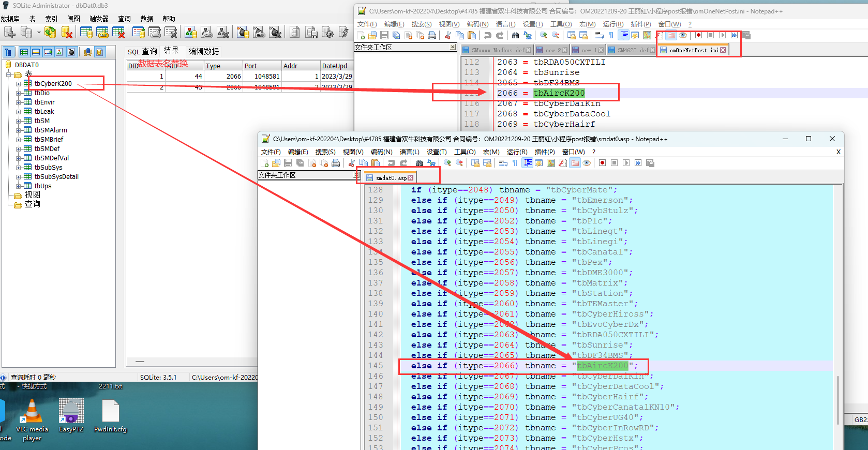This screenshot has height=450, width=868.
Task: Switch to the SMxxxx.Modbus.def tab
Action: [497, 50]
